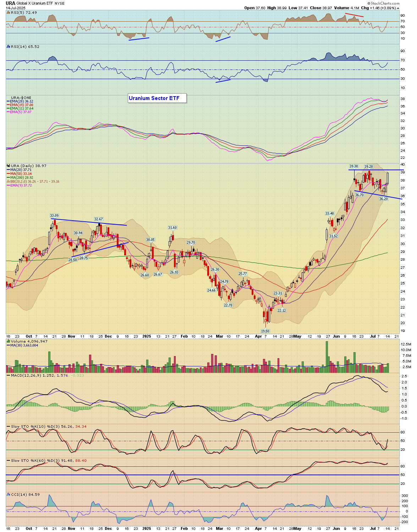This screenshot has width=417, height=532.
Task: Click the 23.31 price label
Action: (278, 293)
